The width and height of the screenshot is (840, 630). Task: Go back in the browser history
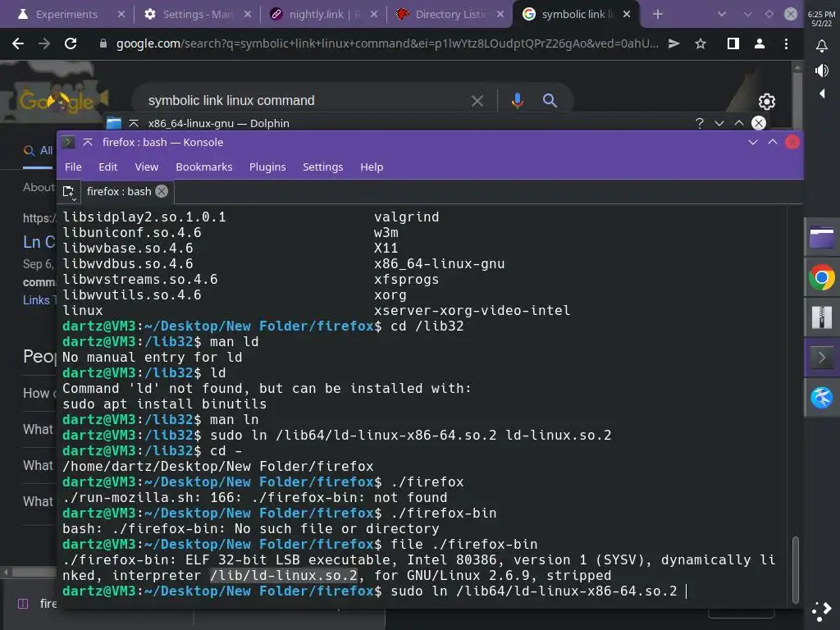pyautogui.click(x=18, y=43)
